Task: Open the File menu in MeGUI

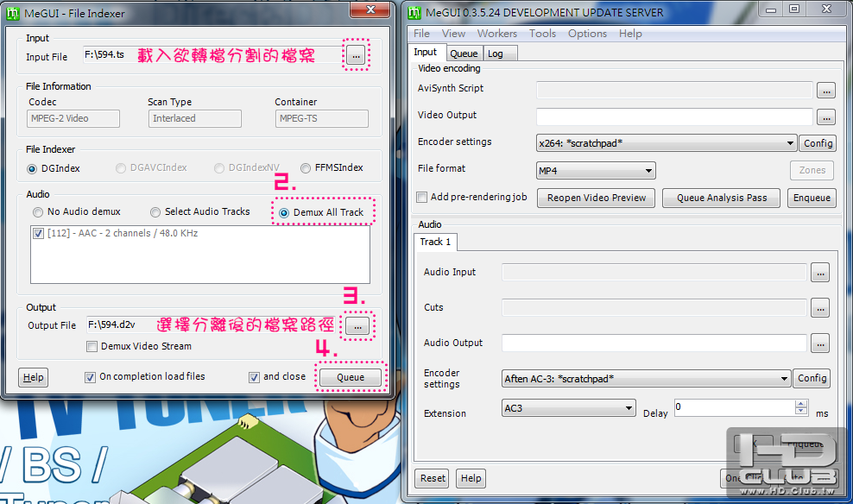Action: pos(421,34)
